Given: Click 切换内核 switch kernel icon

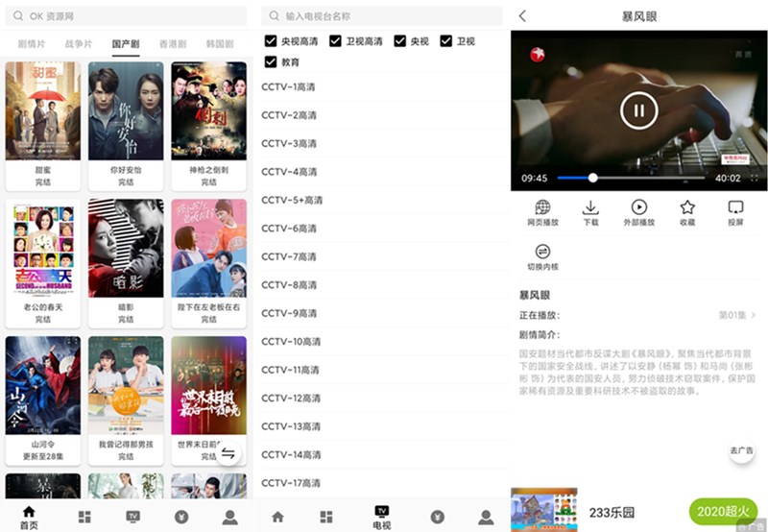Looking at the screenshot, I should coord(542,257).
